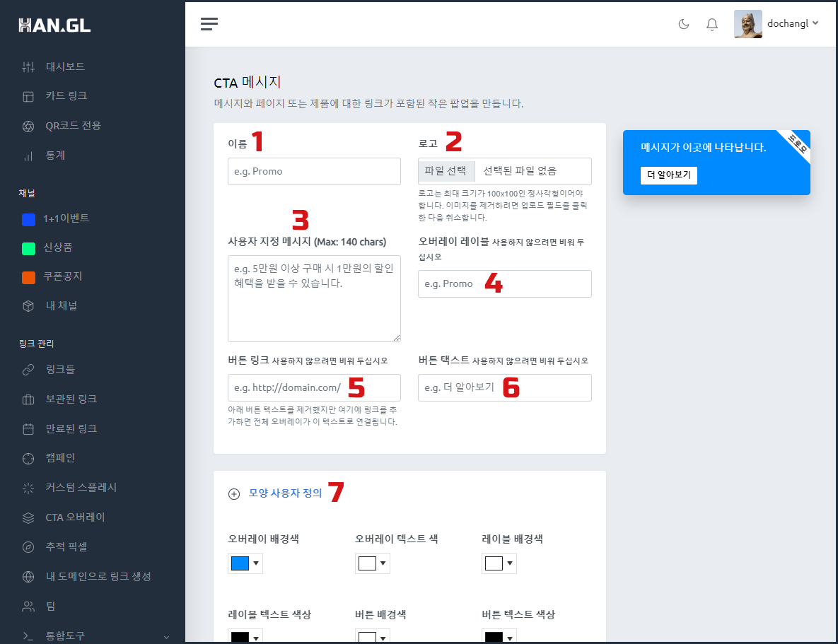Open 추적 픽셀 page
Viewport: 838px width, 644px height.
(x=66, y=546)
